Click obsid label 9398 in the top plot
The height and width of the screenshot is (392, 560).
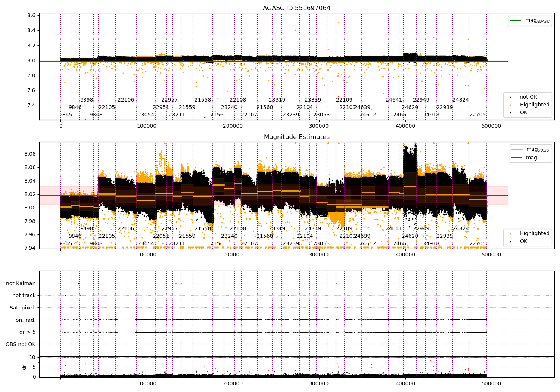(x=87, y=100)
